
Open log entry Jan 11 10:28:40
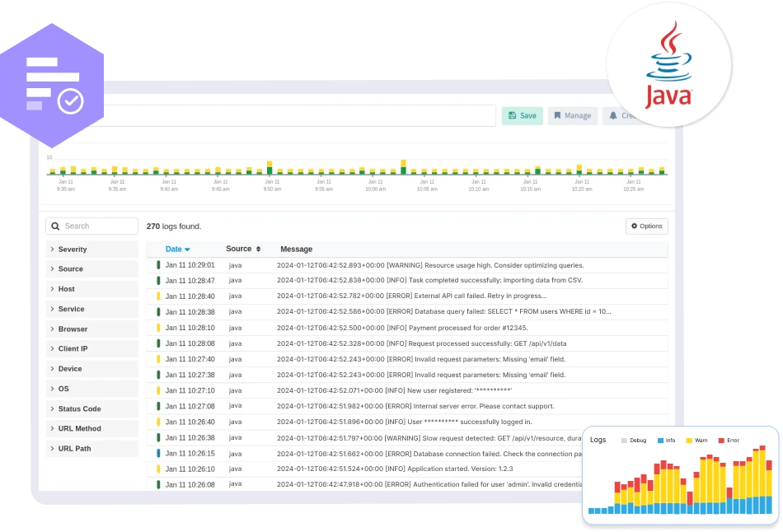(407, 296)
